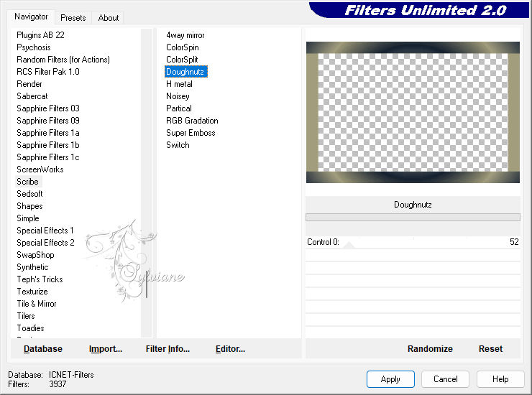Screen dimensions: 532x395
Task: Choose the Switch filter
Action: tap(178, 145)
